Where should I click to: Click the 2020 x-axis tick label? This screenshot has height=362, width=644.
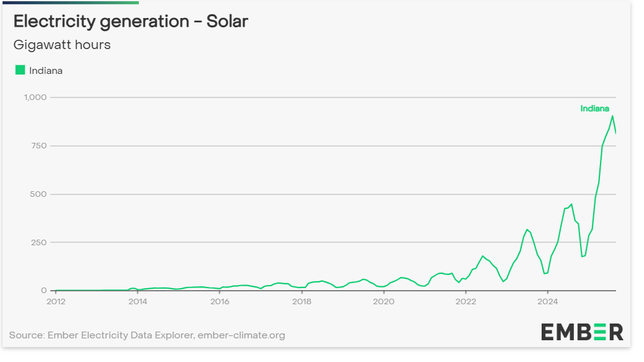tap(383, 302)
